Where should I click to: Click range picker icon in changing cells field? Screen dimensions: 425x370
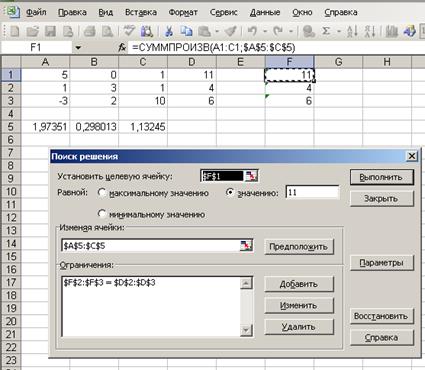pyautogui.click(x=246, y=246)
